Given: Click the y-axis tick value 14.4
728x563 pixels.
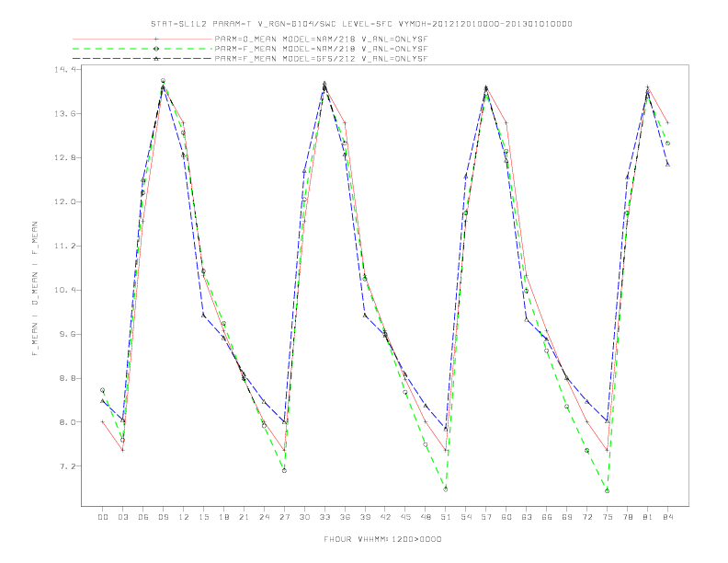Looking at the screenshot, I should pyautogui.click(x=64, y=69).
